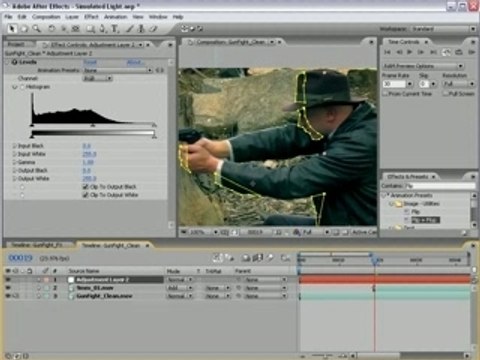Click the motion blur icon in timeline
Screen dimensions: 480x360
coord(270,258)
